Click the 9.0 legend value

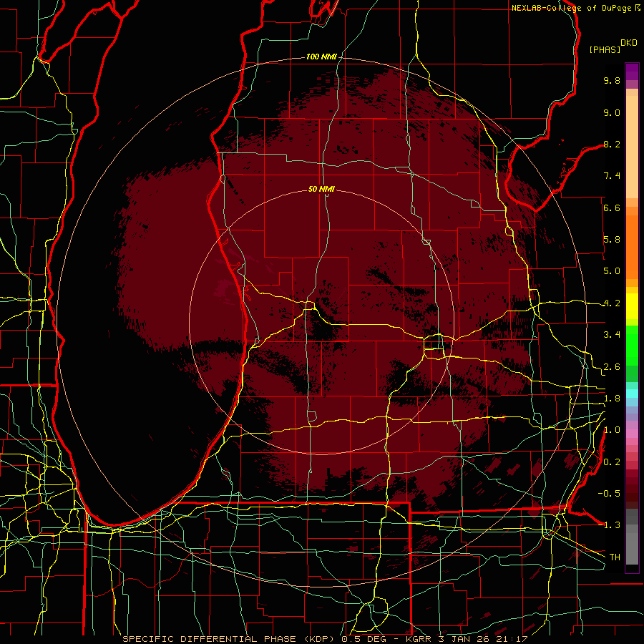(x=612, y=112)
